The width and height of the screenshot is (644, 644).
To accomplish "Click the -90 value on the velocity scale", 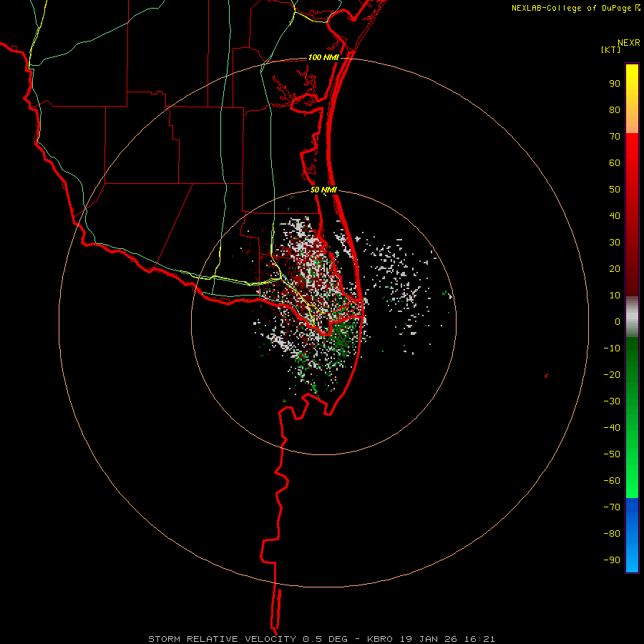I will coord(612,560).
